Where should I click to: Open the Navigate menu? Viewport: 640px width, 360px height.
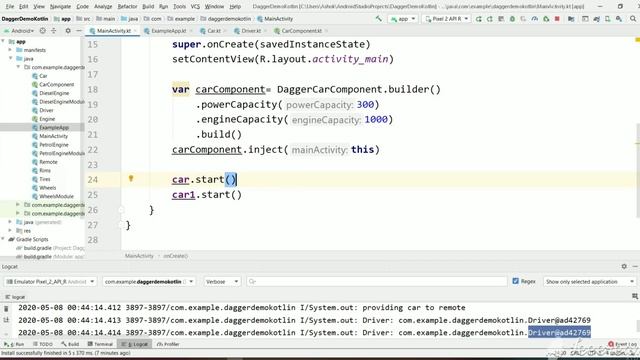[60, 7]
